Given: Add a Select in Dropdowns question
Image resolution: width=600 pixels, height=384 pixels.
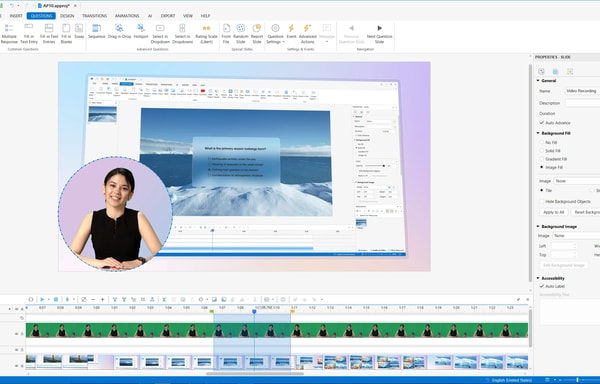Looking at the screenshot, I should click(x=183, y=34).
